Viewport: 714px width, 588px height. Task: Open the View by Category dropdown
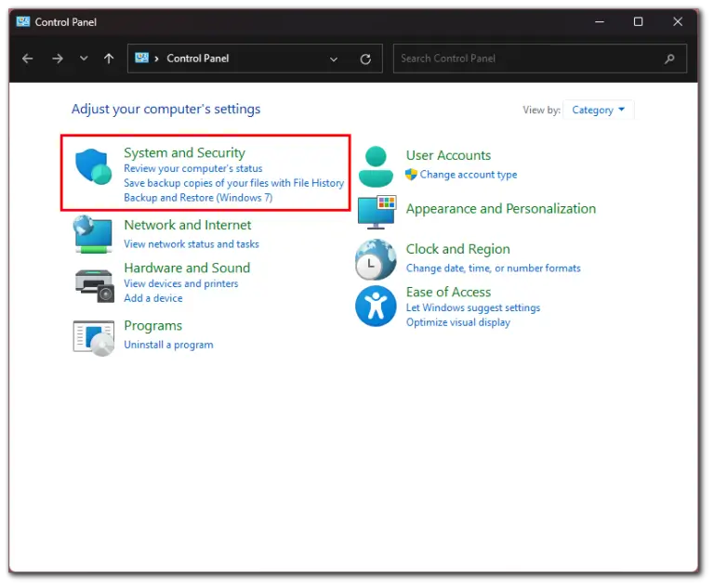(x=599, y=110)
